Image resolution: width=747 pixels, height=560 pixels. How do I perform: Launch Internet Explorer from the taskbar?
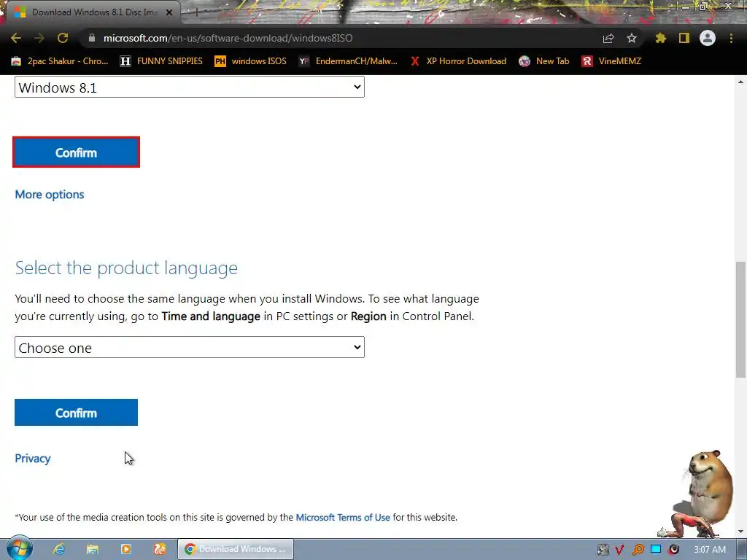point(58,549)
